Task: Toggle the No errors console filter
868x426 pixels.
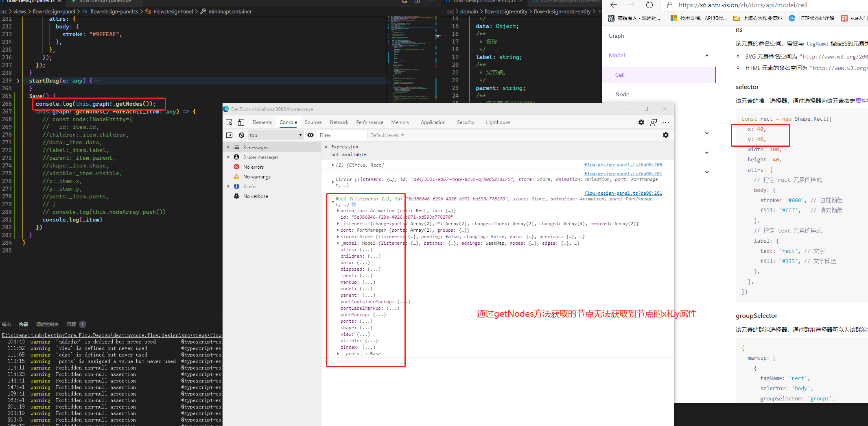Action: 253,167
